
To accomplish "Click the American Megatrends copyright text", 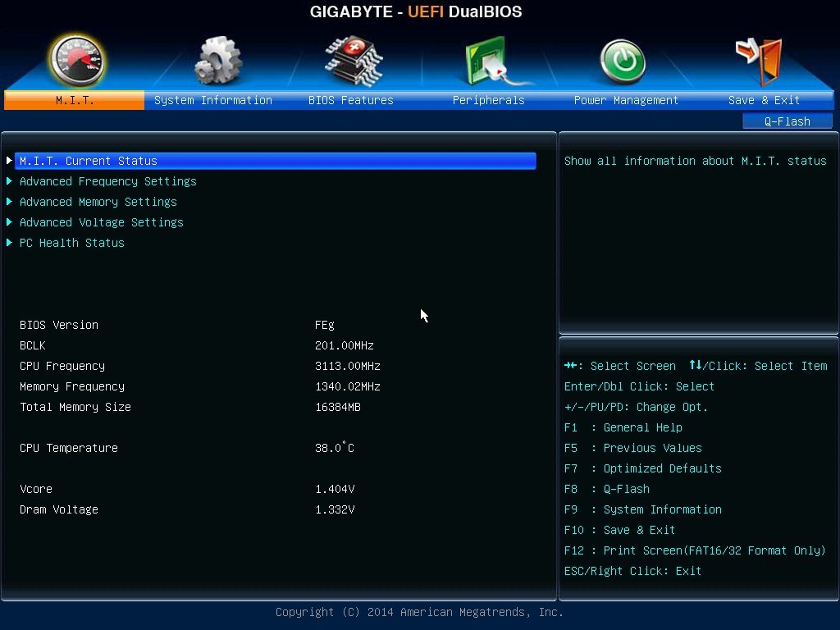I will click(x=419, y=612).
